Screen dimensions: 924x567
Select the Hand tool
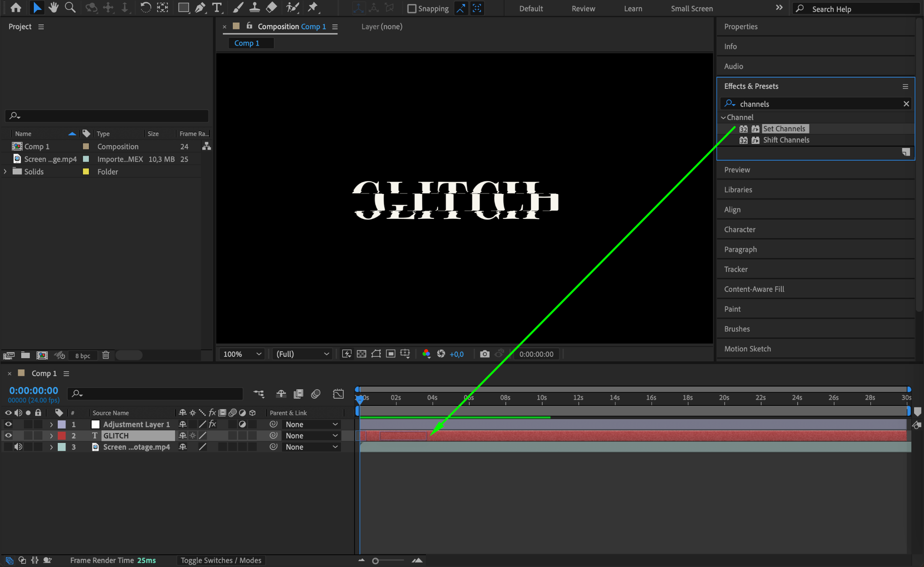click(54, 8)
